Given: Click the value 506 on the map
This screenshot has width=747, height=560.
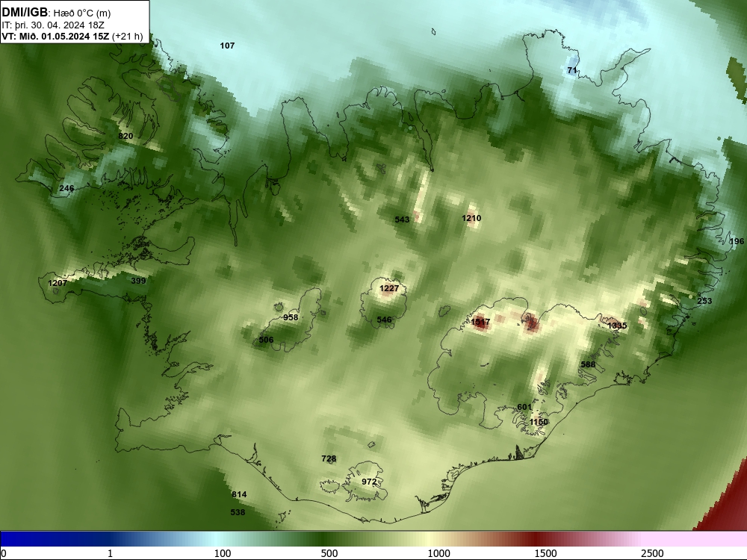Looking at the screenshot, I should [x=267, y=340].
